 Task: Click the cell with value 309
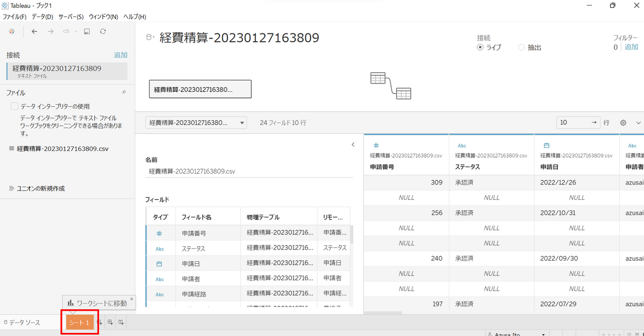(x=406, y=182)
